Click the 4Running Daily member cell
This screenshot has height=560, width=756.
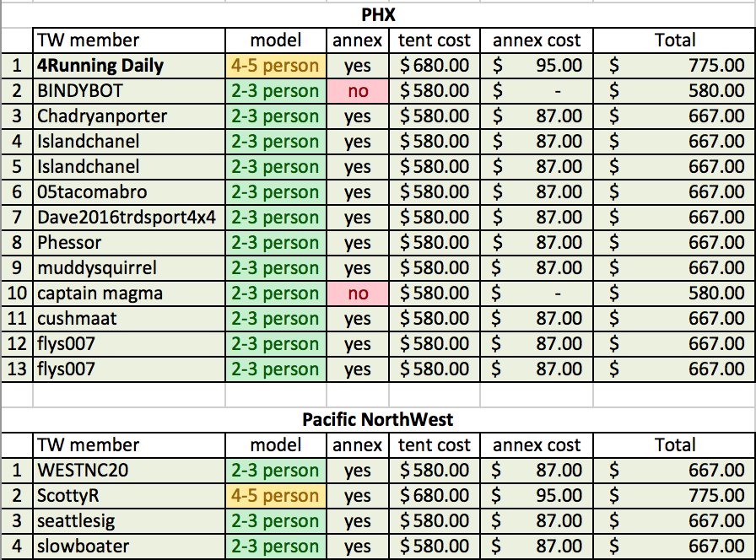(129, 66)
